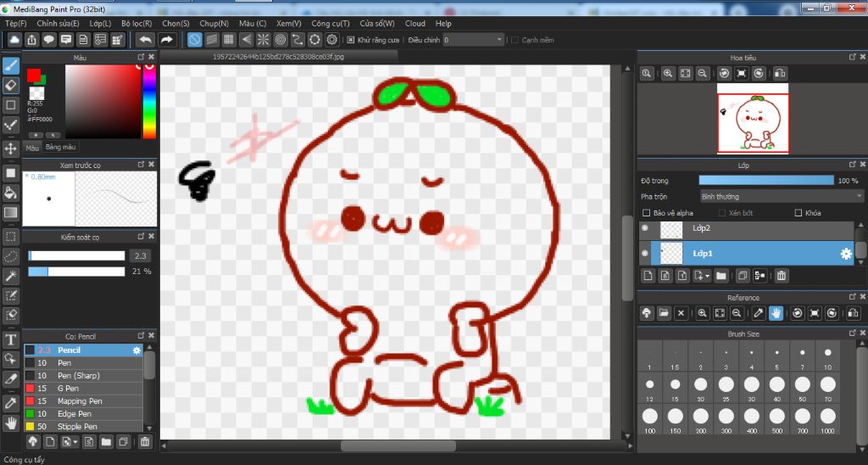Click the rainbow hue strip
Screen dimensions: 868x465
tap(149, 102)
